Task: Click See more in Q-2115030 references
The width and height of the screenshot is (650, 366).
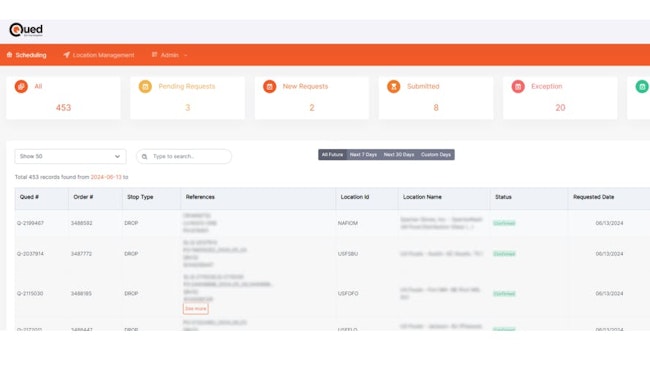Action: (196, 308)
